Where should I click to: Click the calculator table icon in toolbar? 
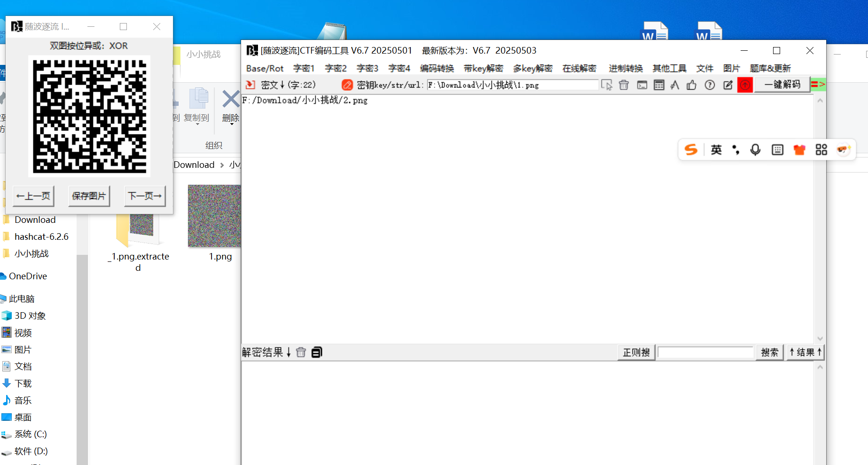coord(659,85)
